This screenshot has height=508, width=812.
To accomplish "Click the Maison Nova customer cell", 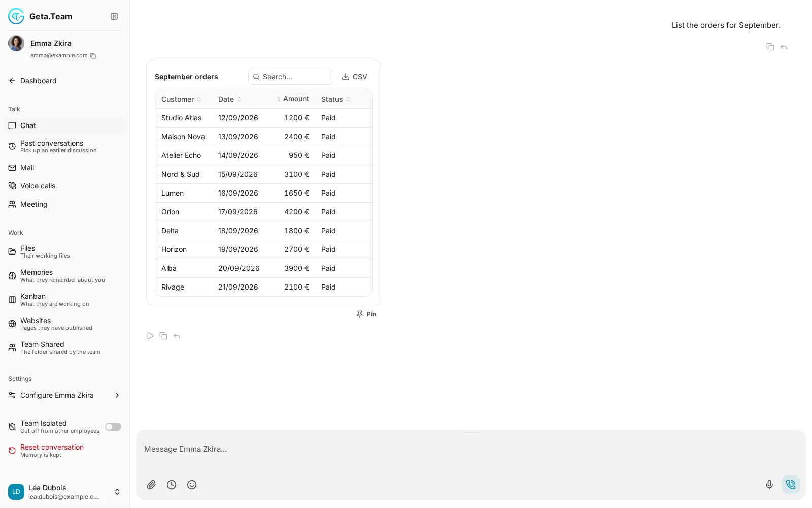I will click(183, 137).
